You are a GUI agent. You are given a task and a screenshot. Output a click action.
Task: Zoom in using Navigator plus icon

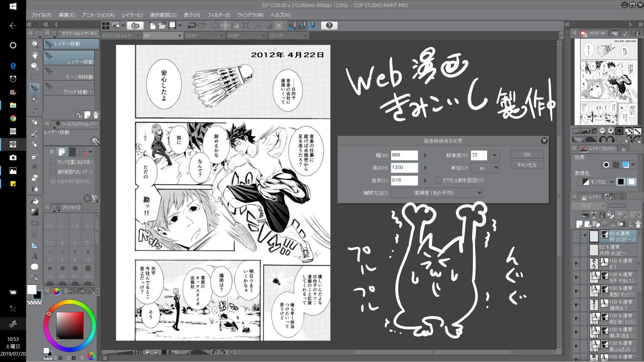point(610,131)
